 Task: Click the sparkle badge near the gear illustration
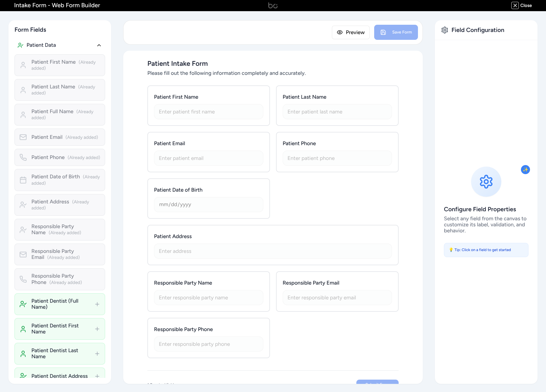[x=525, y=170]
